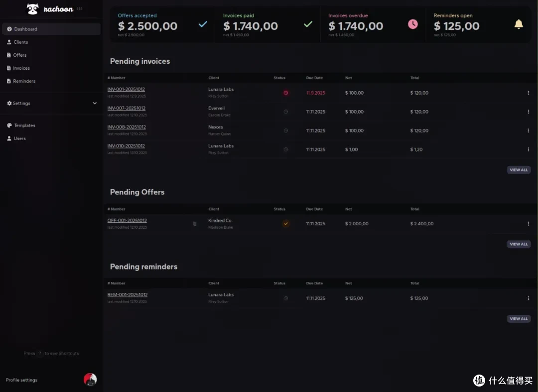The width and height of the screenshot is (538, 392).
Task: Click the Invoices paid green checkmark
Action: click(308, 24)
